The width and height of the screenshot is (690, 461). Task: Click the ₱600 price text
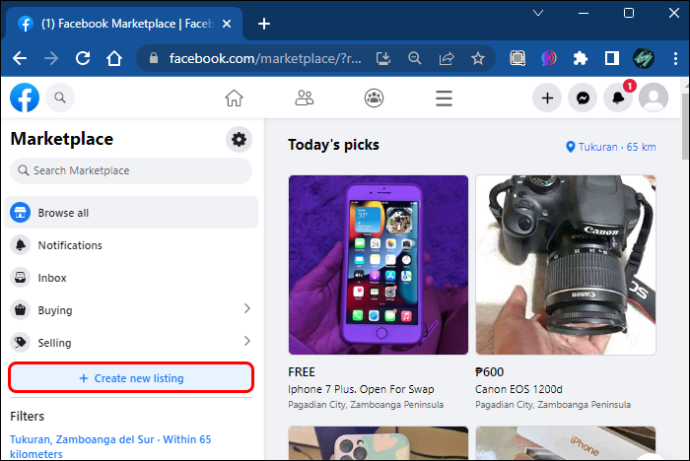(x=489, y=372)
